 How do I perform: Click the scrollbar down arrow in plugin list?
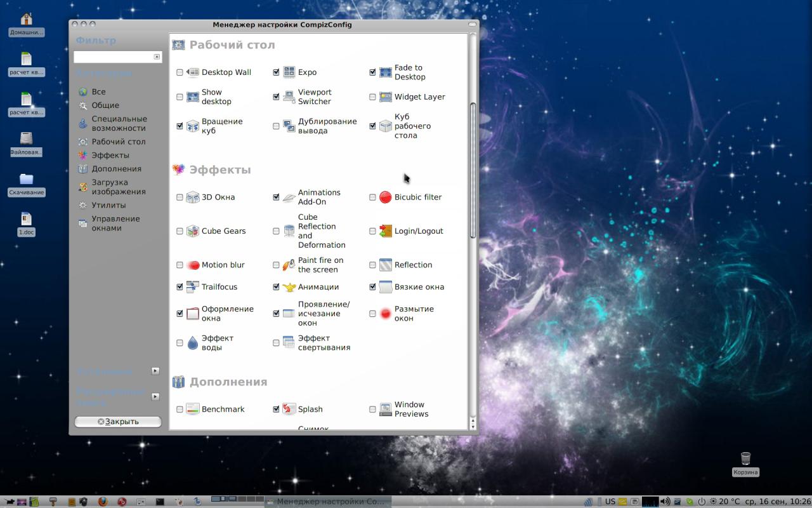473,426
